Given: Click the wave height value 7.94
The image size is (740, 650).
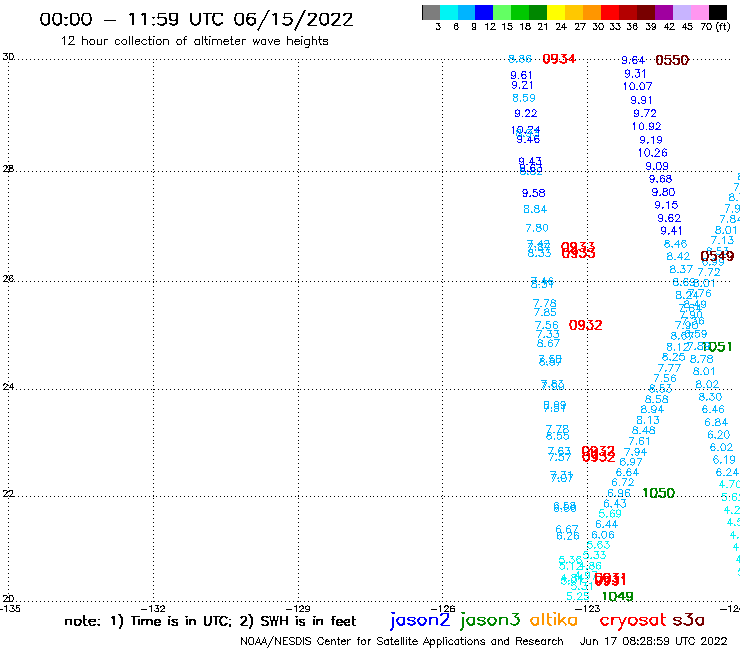Looking at the screenshot, I should [x=635, y=452].
